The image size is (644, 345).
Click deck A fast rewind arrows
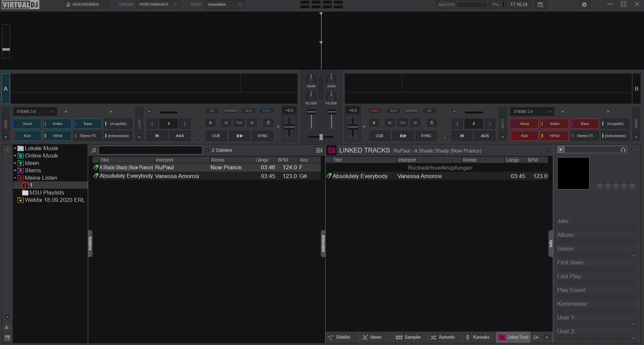coord(226,123)
